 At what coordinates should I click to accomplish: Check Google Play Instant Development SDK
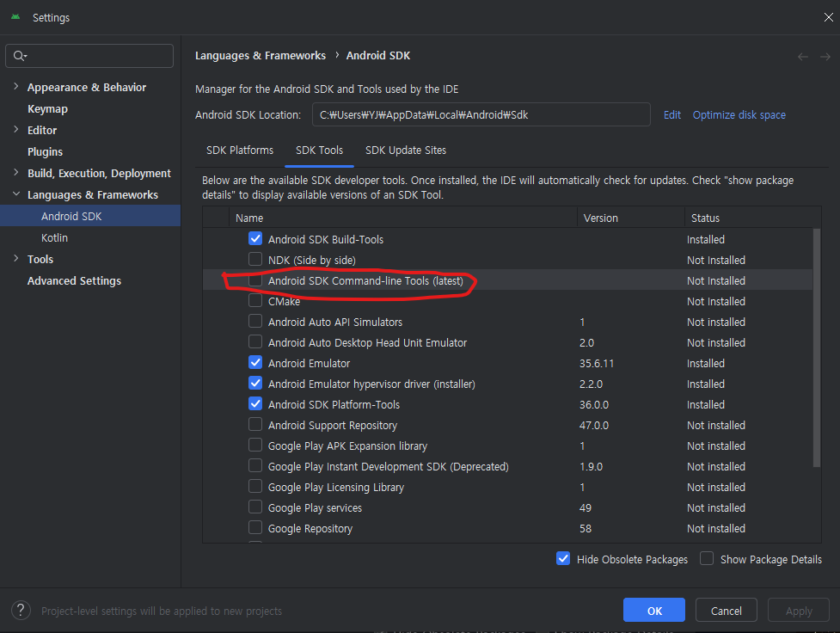click(x=255, y=466)
